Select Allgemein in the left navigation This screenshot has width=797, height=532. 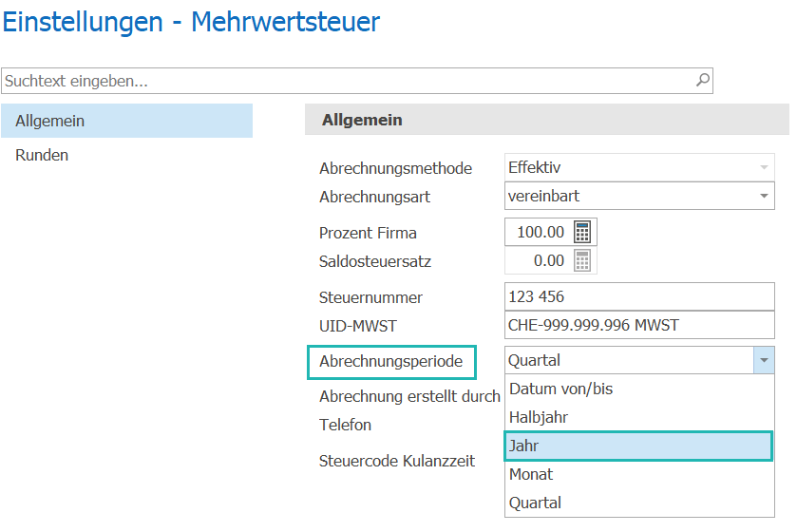tap(126, 121)
